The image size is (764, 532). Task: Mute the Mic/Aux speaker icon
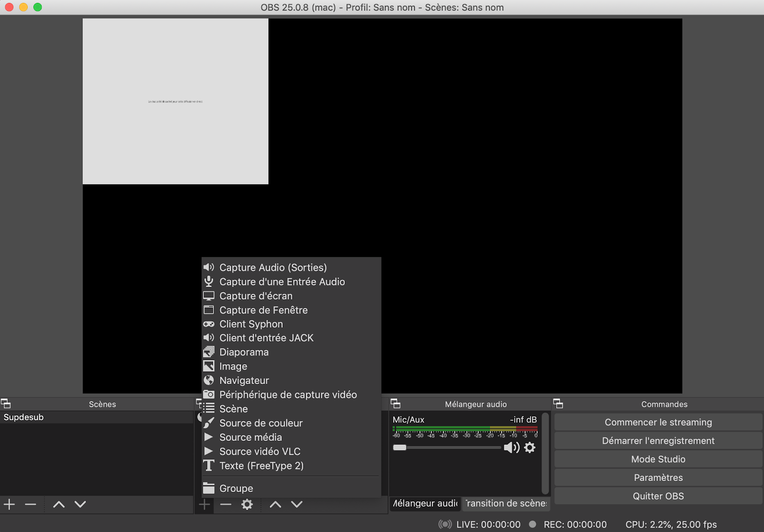point(511,447)
